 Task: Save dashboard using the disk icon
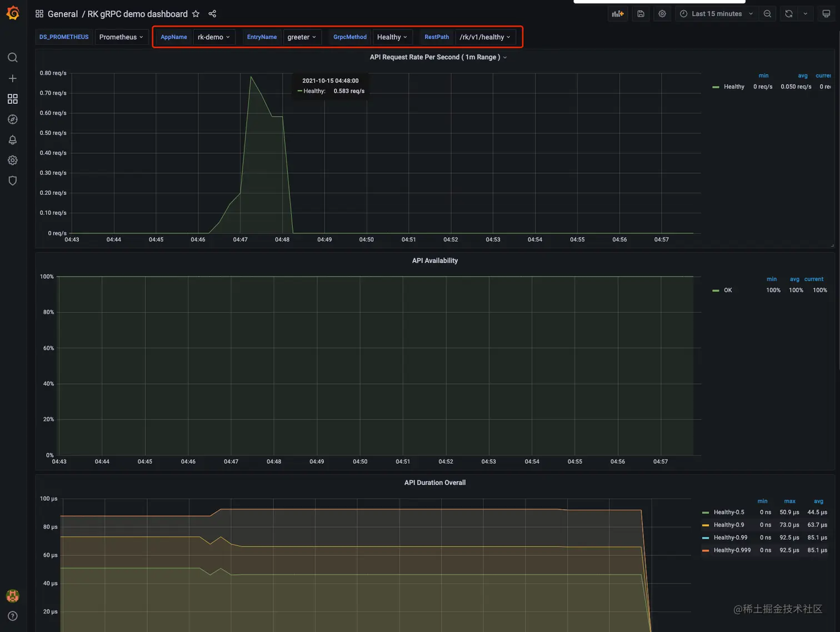[x=641, y=14]
